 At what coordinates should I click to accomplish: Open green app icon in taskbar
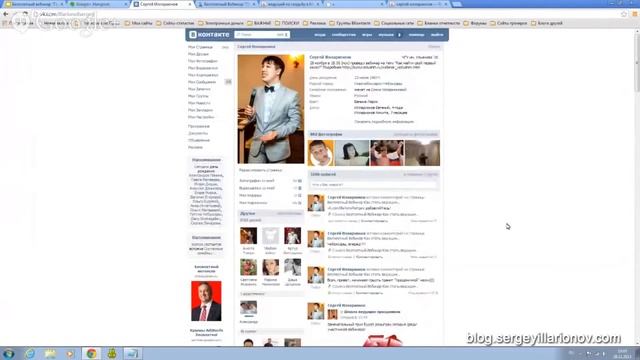(112, 353)
